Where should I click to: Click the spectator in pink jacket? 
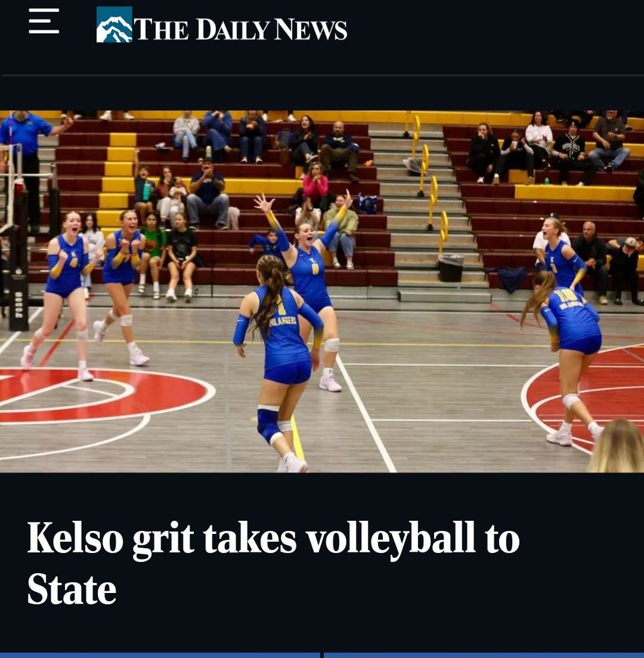click(315, 187)
